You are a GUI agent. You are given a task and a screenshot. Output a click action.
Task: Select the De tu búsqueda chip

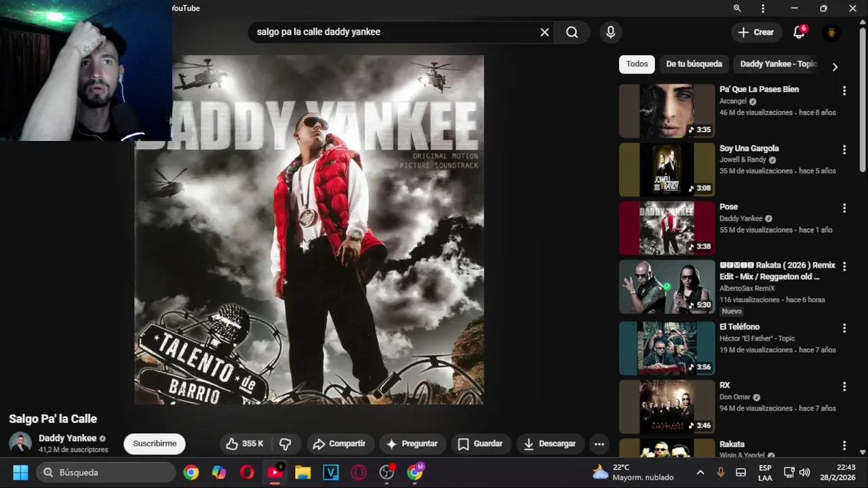tap(694, 64)
